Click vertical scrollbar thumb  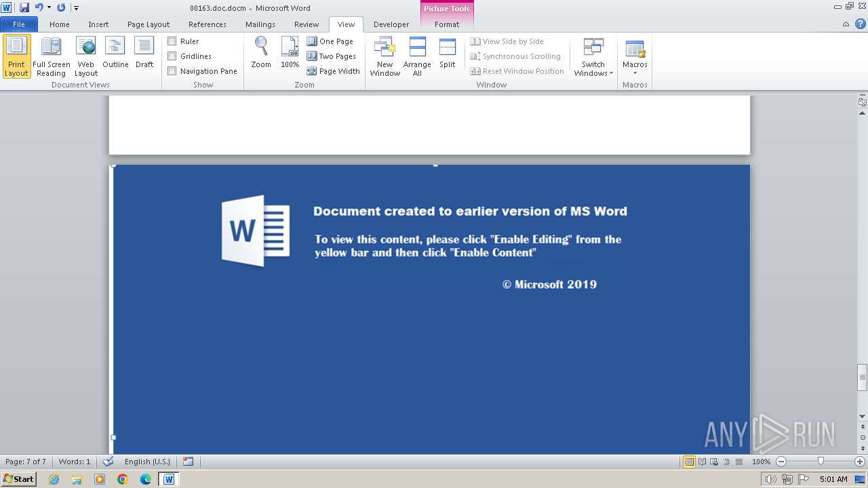(862, 378)
